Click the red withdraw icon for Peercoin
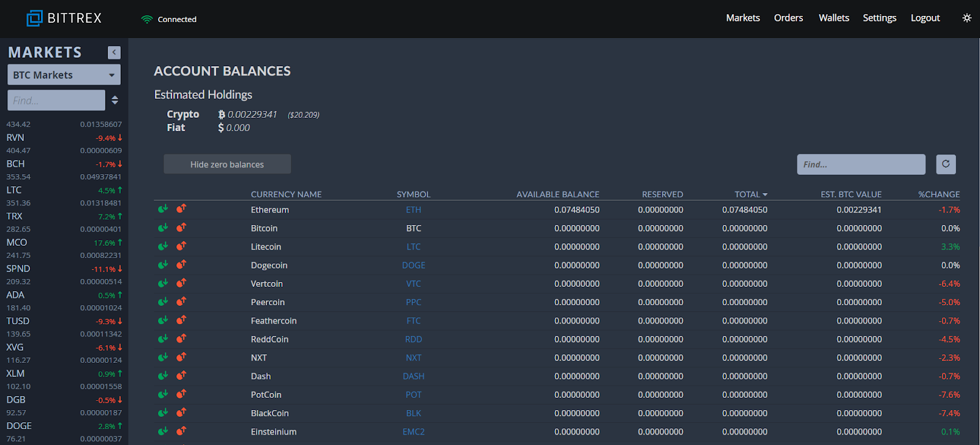 [181, 301]
